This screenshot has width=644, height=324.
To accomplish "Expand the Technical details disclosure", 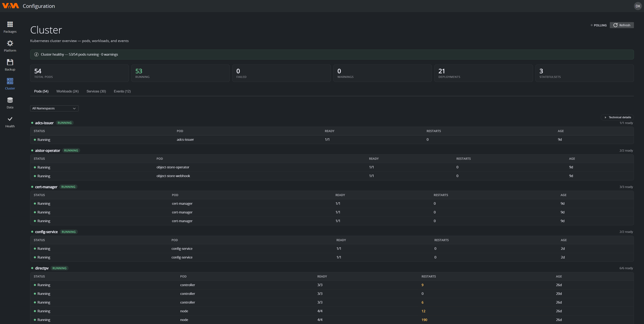I will click(618, 117).
